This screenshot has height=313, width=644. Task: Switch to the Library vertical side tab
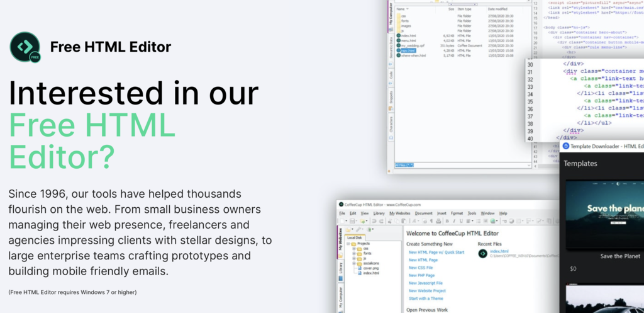[340, 271]
